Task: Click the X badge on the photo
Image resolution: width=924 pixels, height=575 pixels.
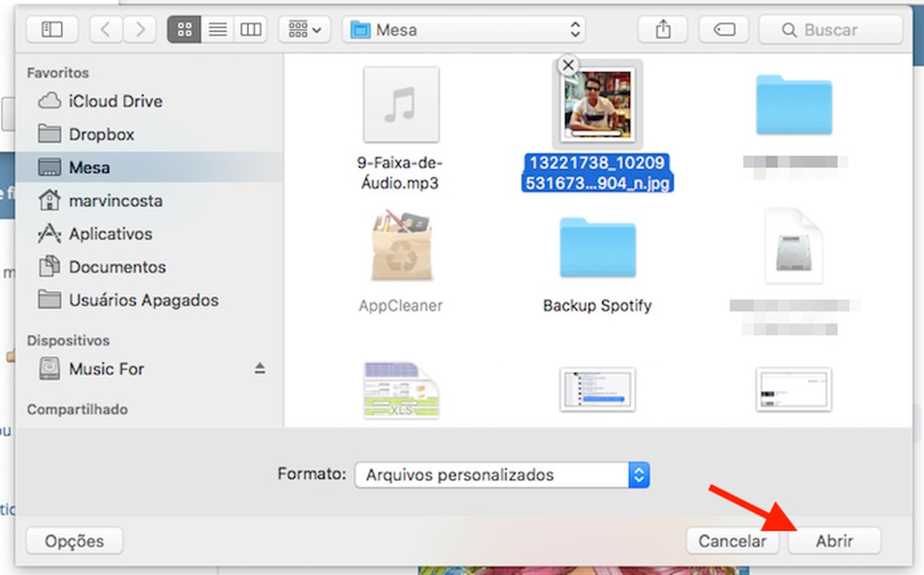Action: [x=568, y=65]
